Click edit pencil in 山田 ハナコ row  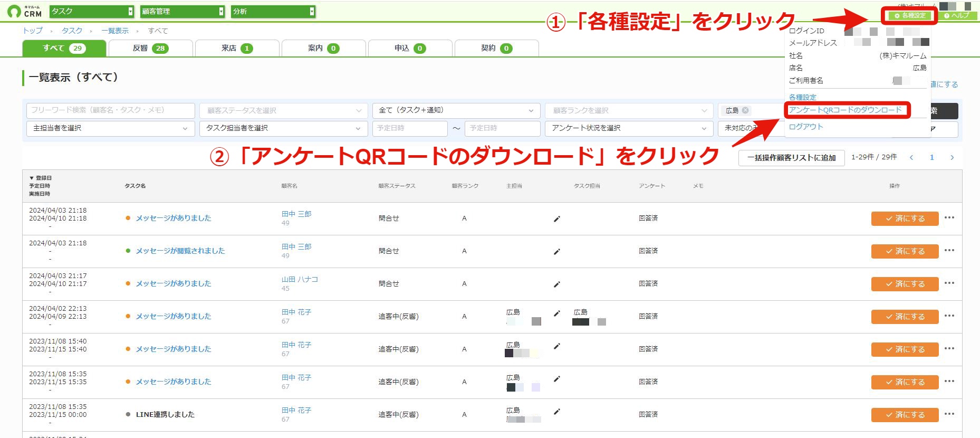point(556,284)
